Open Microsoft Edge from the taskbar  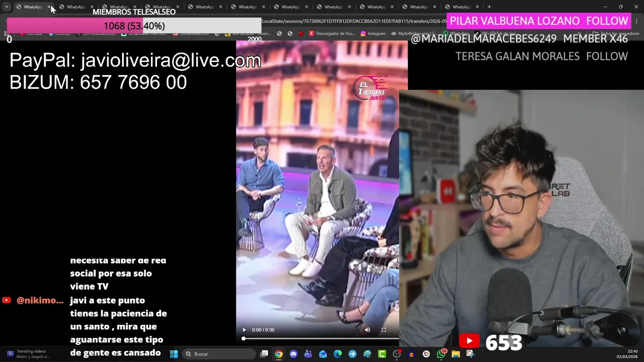pyautogui.click(x=338, y=354)
